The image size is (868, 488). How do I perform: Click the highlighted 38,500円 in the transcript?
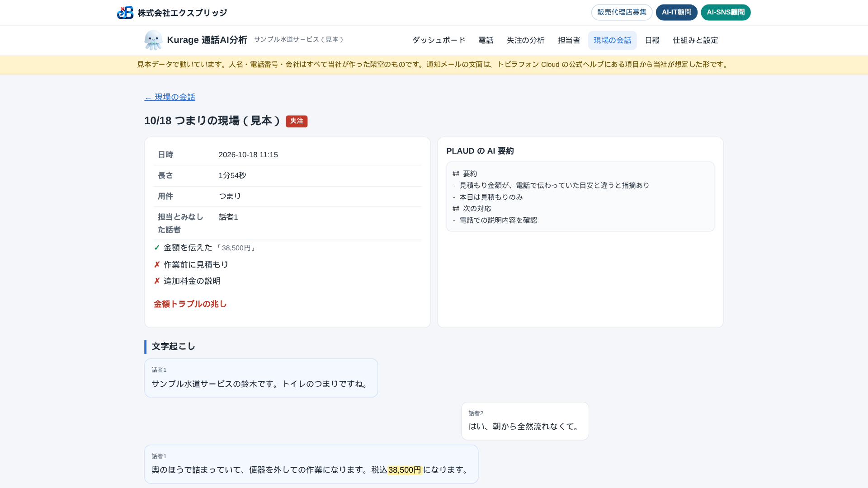pyautogui.click(x=405, y=470)
